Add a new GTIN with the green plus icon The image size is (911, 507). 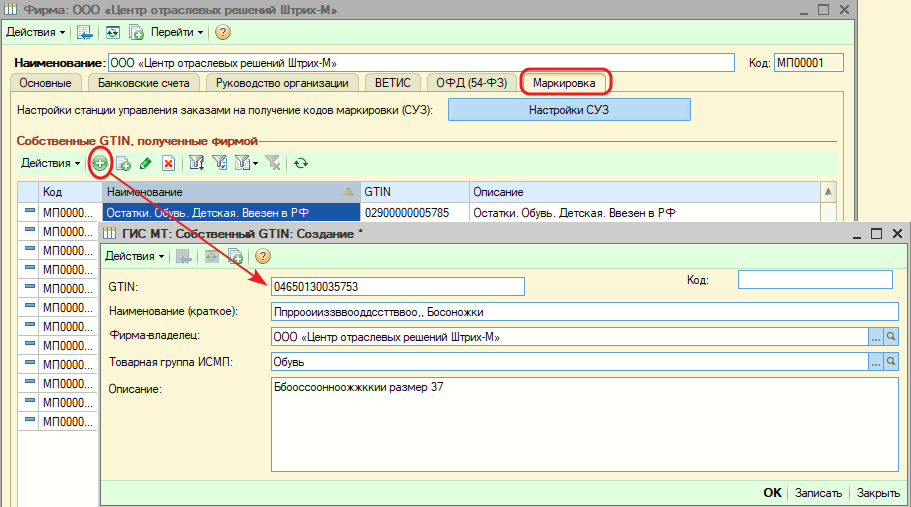pos(100,163)
